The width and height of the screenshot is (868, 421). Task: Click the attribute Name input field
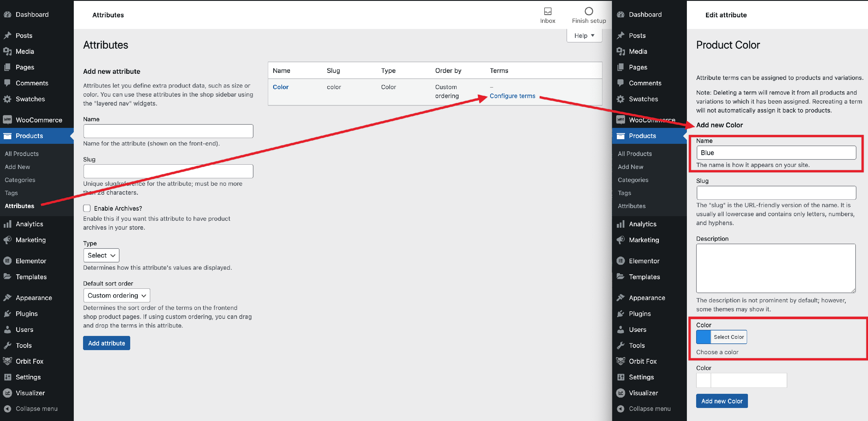tap(168, 131)
